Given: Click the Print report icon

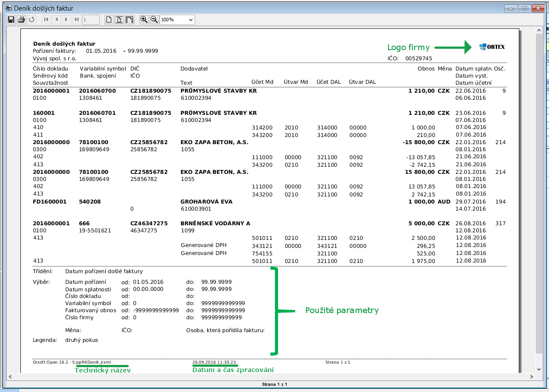Looking at the screenshot, I should pos(21,20).
